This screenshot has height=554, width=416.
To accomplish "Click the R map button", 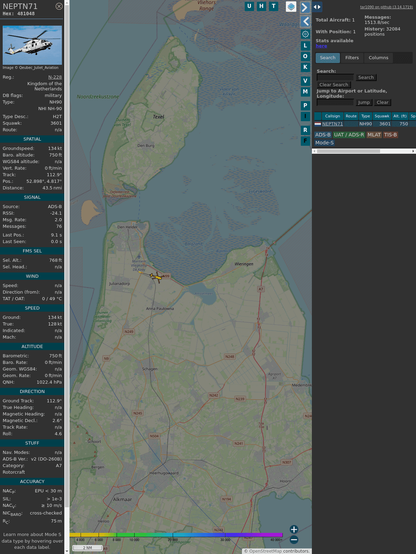I will [x=305, y=130].
